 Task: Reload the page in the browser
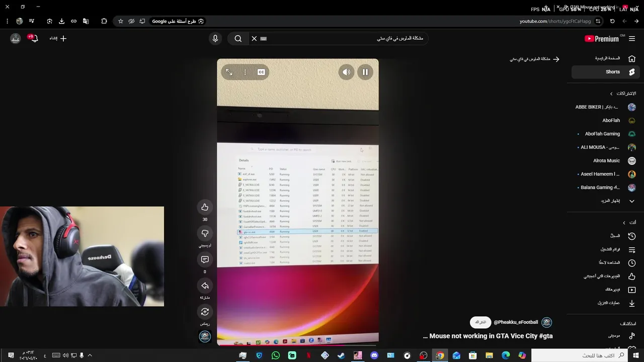[x=612, y=21]
